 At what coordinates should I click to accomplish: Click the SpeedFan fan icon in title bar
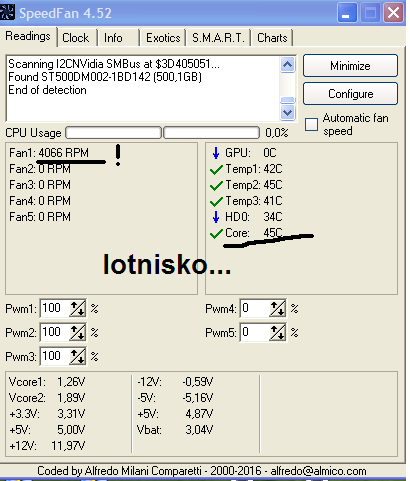click(x=7, y=12)
